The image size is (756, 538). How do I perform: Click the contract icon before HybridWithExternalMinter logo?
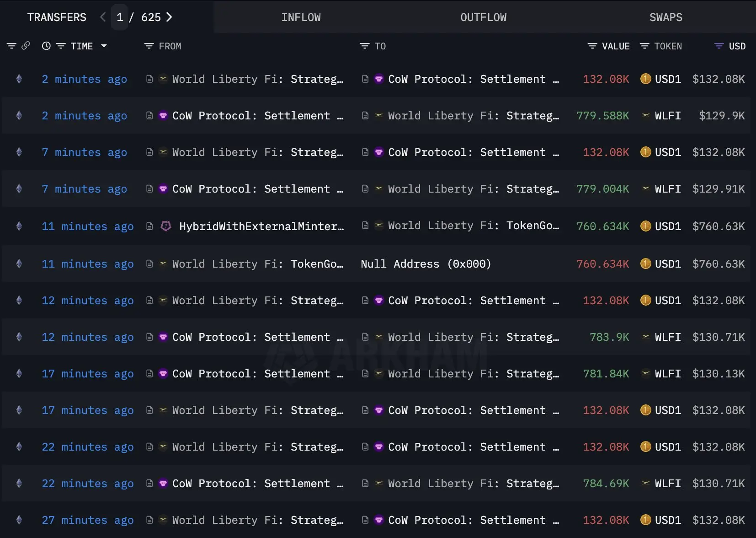pos(149,226)
